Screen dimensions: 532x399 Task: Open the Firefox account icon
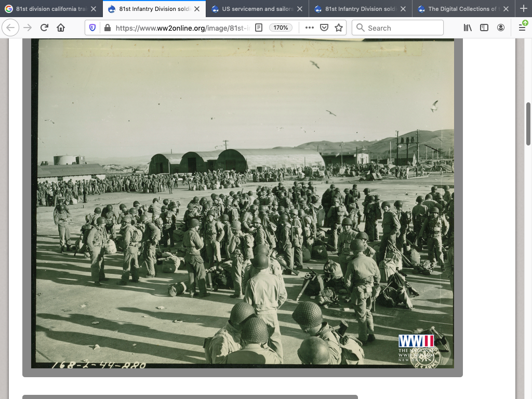[501, 28]
